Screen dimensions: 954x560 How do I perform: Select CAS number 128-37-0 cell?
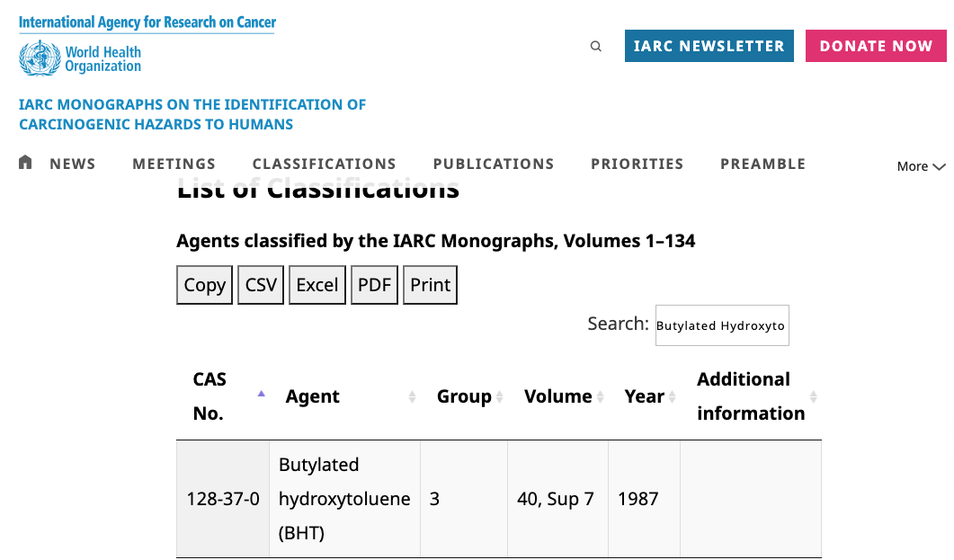tap(223, 499)
